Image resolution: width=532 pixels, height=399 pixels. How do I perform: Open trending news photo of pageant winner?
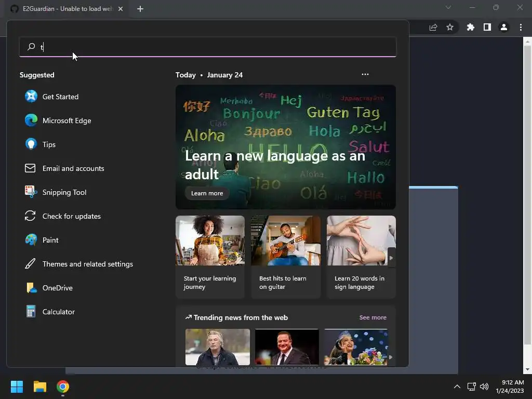pyautogui.click(x=355, y=347)
